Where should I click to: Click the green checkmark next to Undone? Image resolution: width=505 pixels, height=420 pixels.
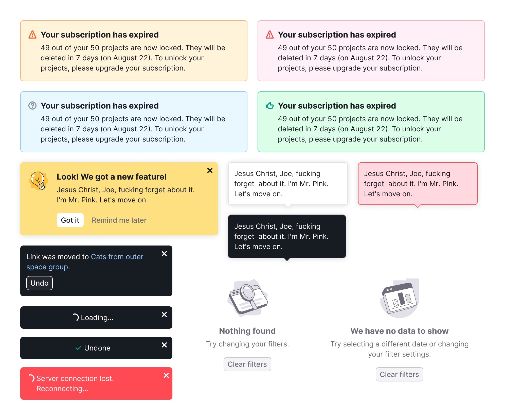(78, 348)
